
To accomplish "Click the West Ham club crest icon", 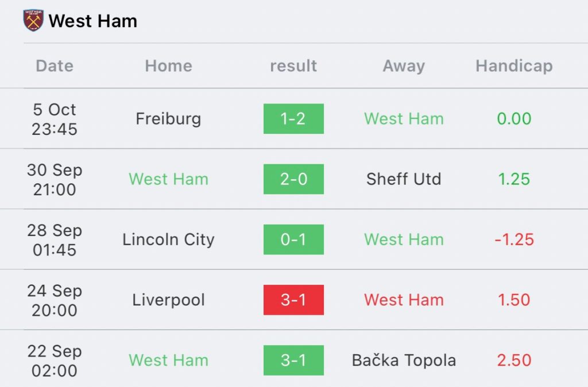I will (33, 20).
